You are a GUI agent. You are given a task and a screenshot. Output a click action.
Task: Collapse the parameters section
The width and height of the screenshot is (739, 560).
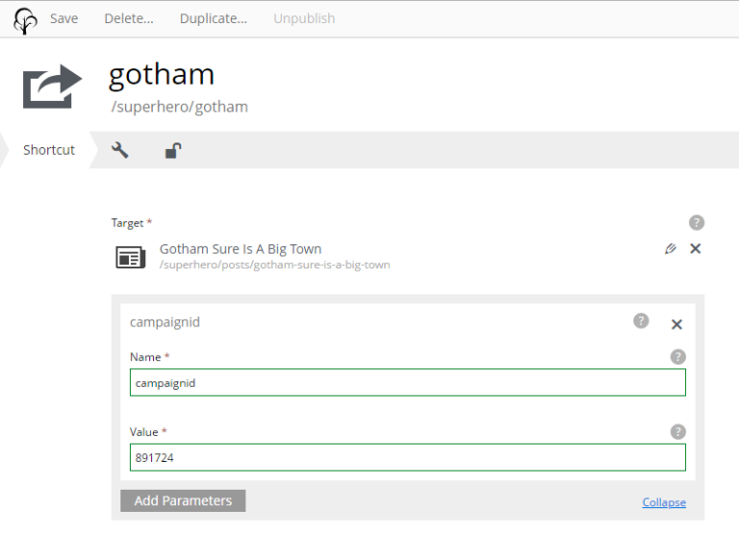tap(664, 502)
